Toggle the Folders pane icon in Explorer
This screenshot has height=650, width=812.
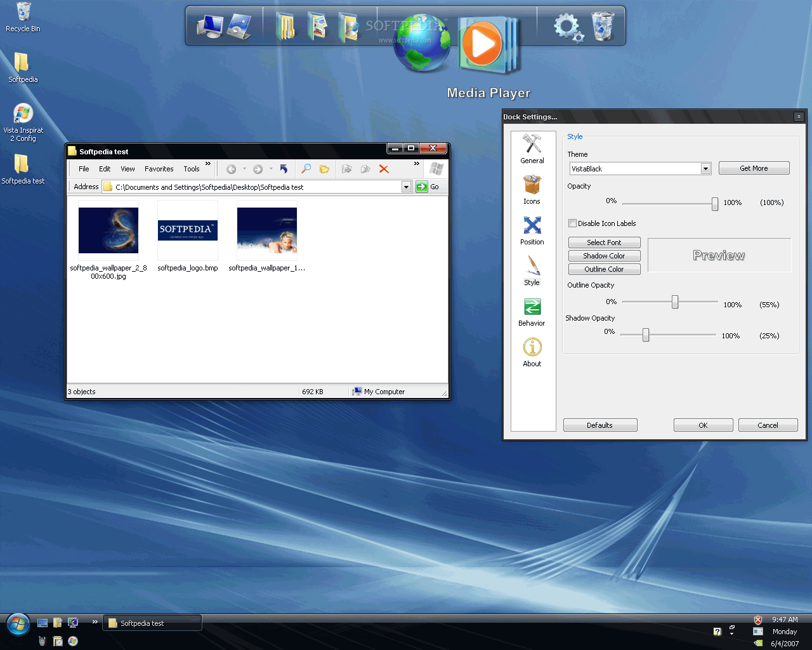tap(324, 169)
